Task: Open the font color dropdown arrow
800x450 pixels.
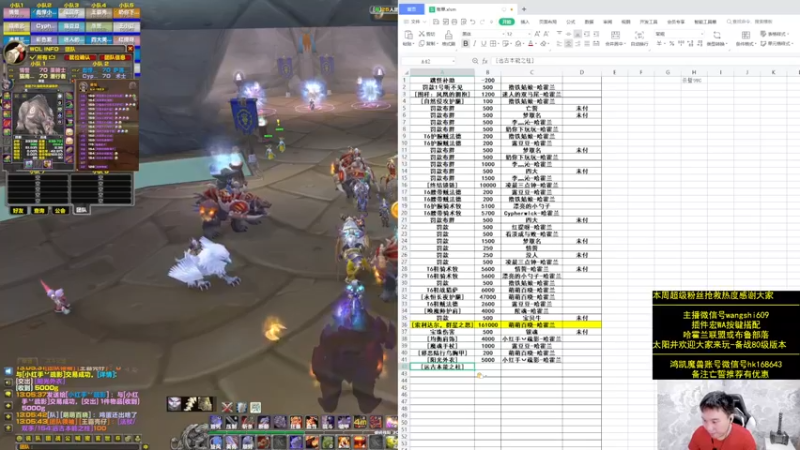Action: (x=536, y=44)
